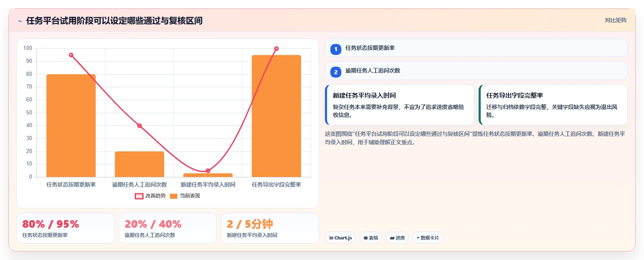Click the x-axis label 任务导出字段完整率

tap(276, 185)
